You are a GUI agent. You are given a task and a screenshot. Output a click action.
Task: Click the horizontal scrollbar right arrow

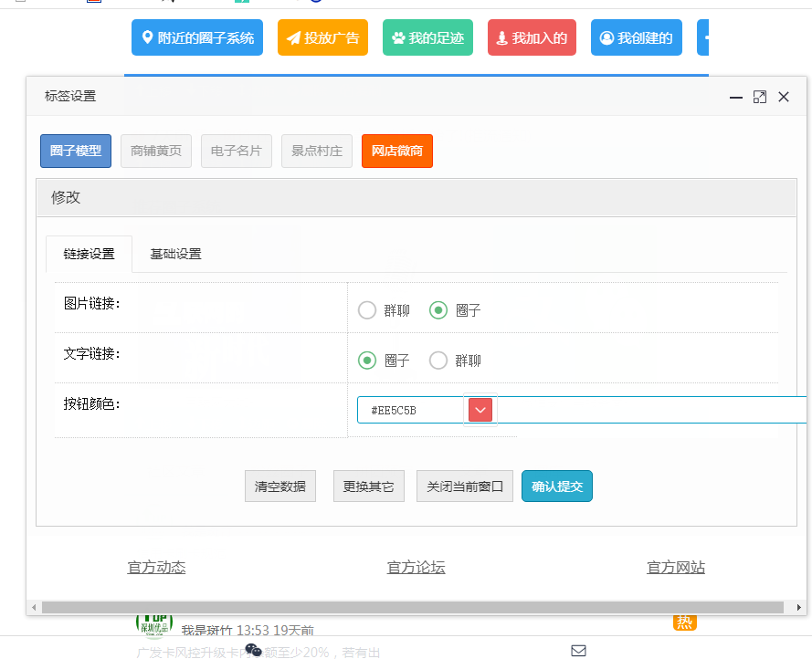pyautogui.click(x=800, y=608)
